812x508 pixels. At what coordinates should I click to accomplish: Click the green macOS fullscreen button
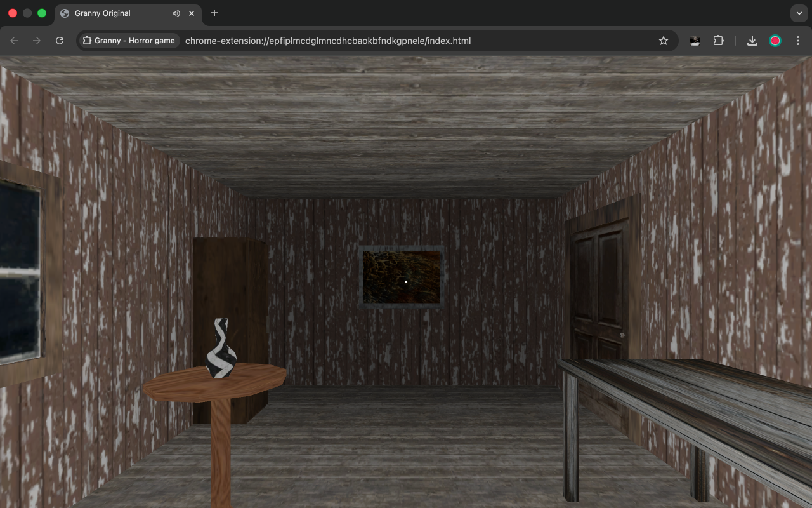click(42, 13)
